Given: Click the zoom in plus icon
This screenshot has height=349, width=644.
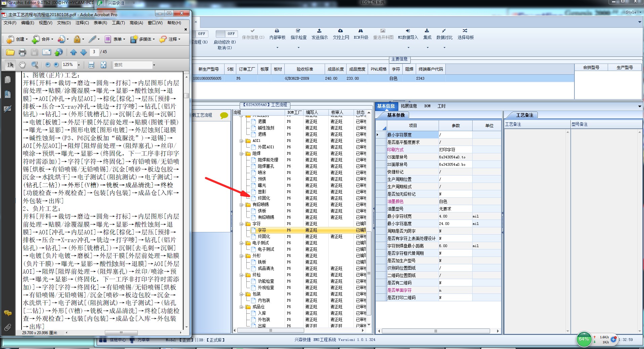Looking at the screenshot, I should point(56,65).
